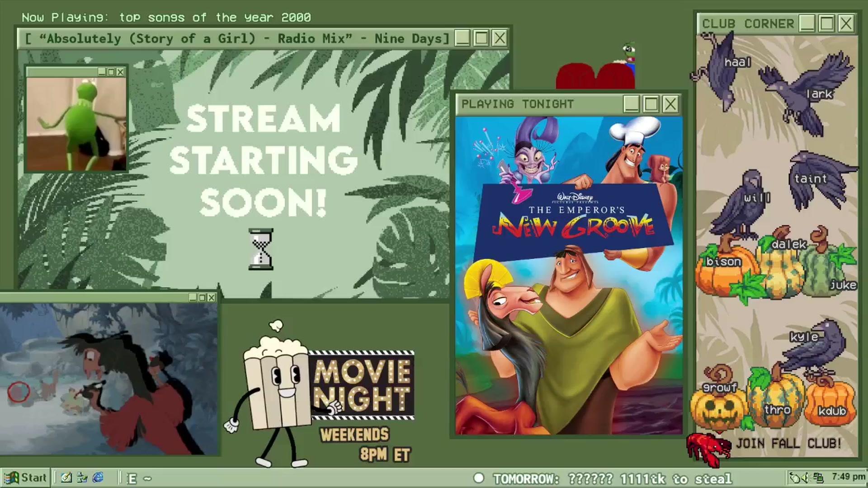
Task: Click the WEEKENDS 8PM ET text
Action: tap(365, 444)
